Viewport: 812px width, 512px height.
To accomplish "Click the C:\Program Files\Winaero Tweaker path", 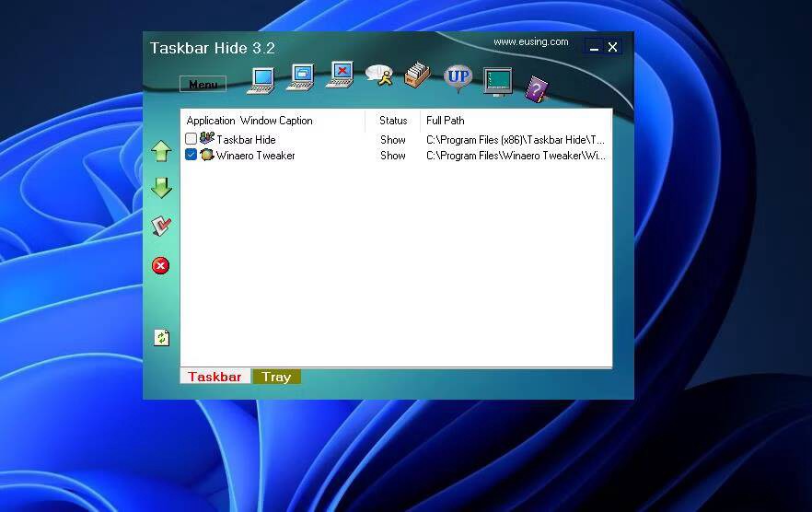I will [x=516, y=156].
